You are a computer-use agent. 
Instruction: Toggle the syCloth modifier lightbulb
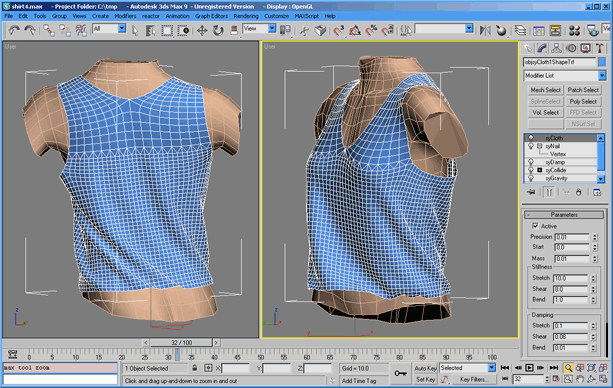pyautogui.click(x=531, y=138)
